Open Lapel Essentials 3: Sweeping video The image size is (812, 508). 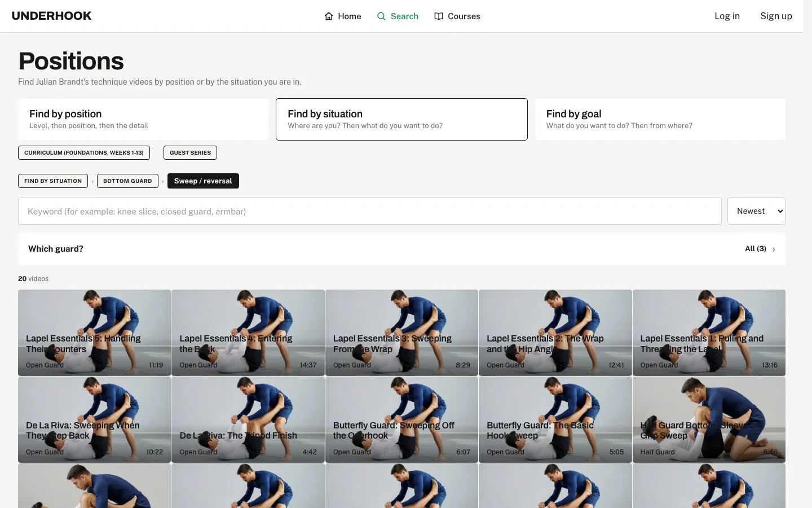[x=401, y=332]
